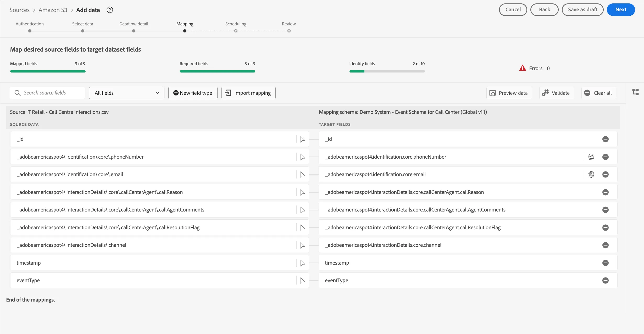Click Save as draft

pyautogui.click(x=582, y=10)
